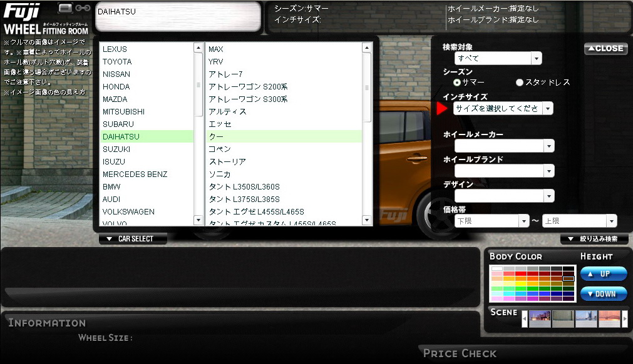Collapse the CAR SELECT panel tab

click(133, 239)
